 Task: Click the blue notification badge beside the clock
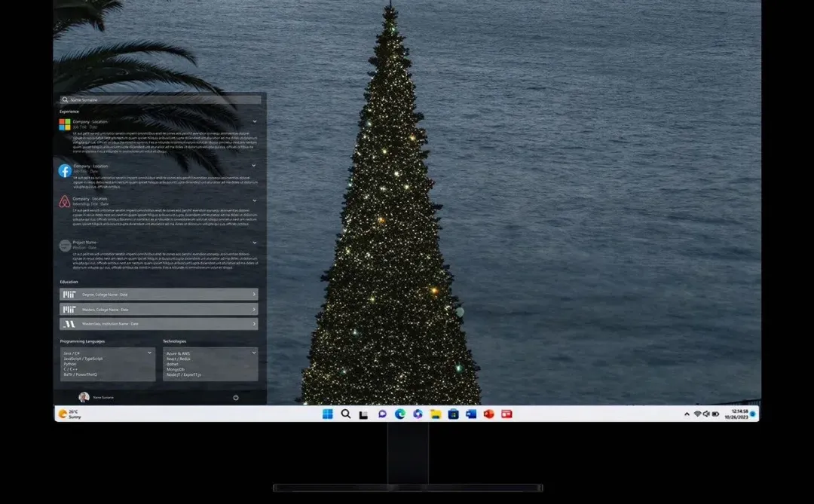point(753,414)
